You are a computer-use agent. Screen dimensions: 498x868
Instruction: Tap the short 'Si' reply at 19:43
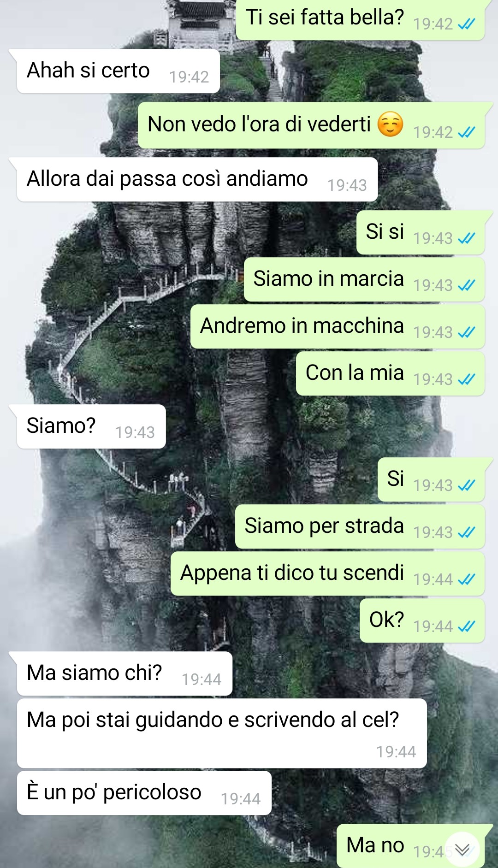coord(431,479)
